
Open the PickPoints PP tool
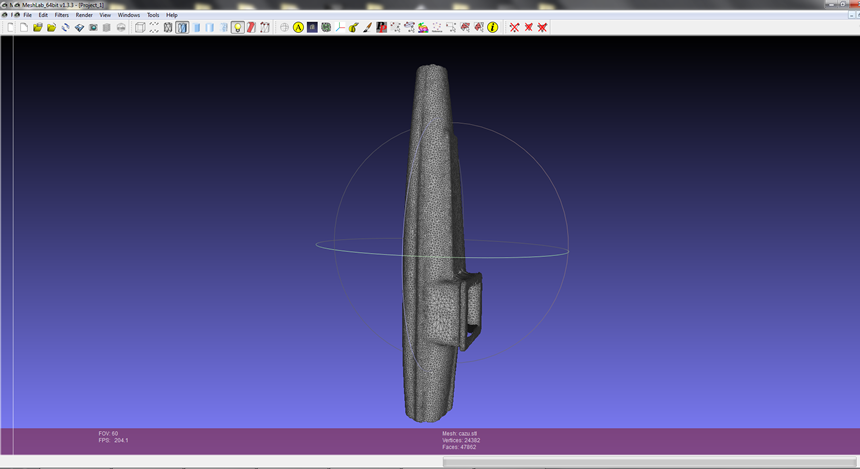pyautogui.click(x=382, y=27)
